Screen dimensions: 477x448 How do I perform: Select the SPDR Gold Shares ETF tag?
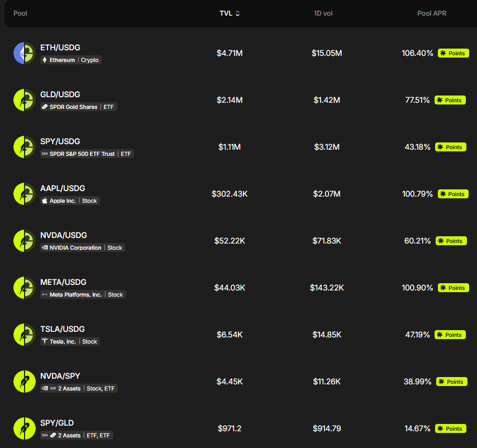pyautogui.click(x=79, y=107)
